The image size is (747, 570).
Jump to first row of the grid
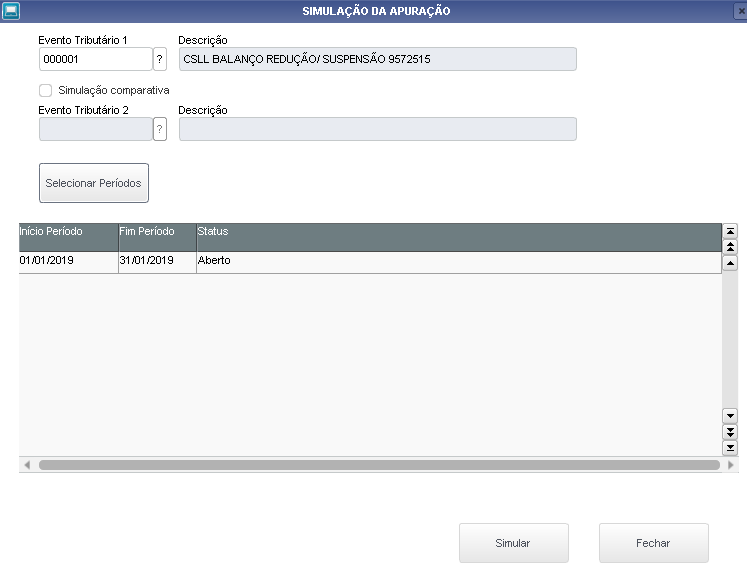click(x=730, y=232)
